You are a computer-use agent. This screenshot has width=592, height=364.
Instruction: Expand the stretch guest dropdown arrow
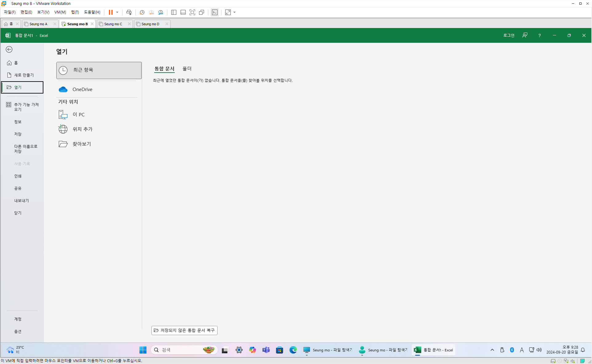tap(234, 12)
